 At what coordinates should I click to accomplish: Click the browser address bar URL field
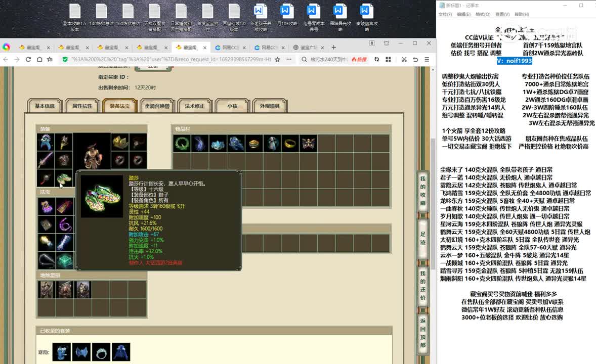click(x=171, y=59)
